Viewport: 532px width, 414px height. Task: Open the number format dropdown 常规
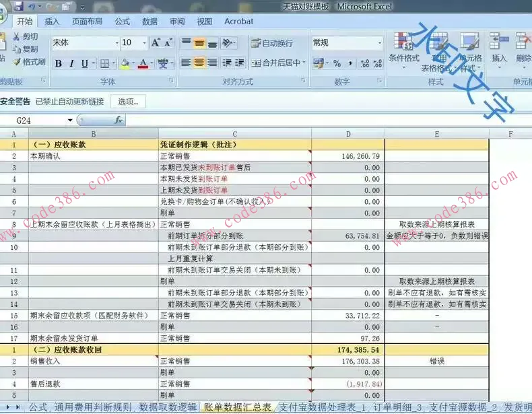click(x=380, y=42)
